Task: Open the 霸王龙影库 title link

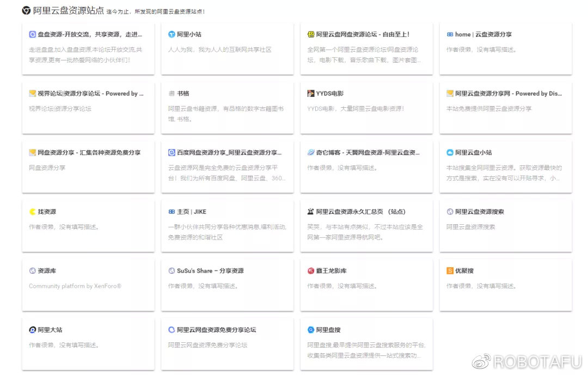Action: point(332,271)
